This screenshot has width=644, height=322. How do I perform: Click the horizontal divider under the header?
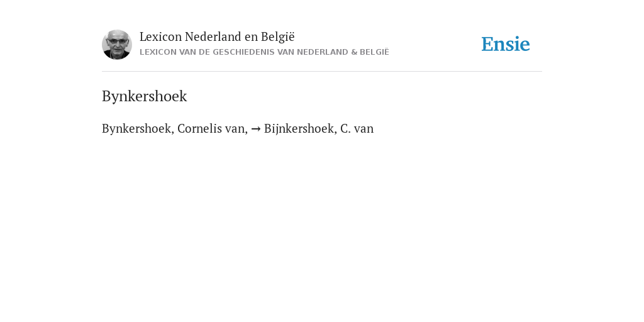[x=322, y=72]
